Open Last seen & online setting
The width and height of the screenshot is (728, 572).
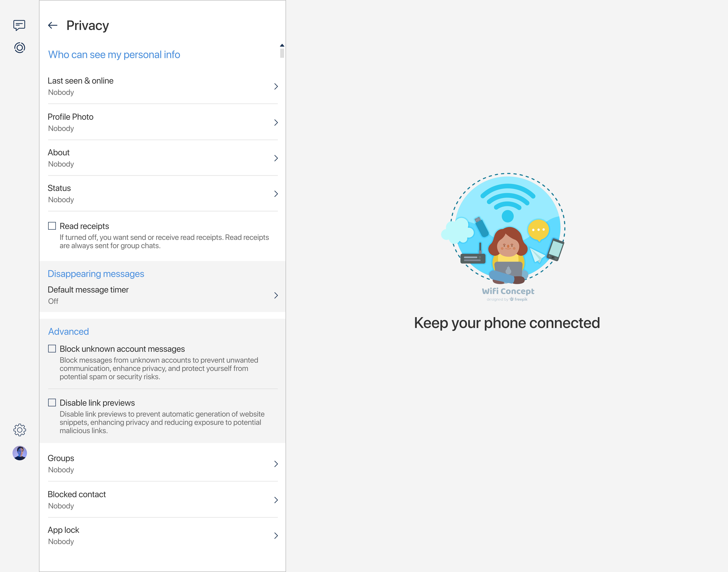[x=163, y=86]
